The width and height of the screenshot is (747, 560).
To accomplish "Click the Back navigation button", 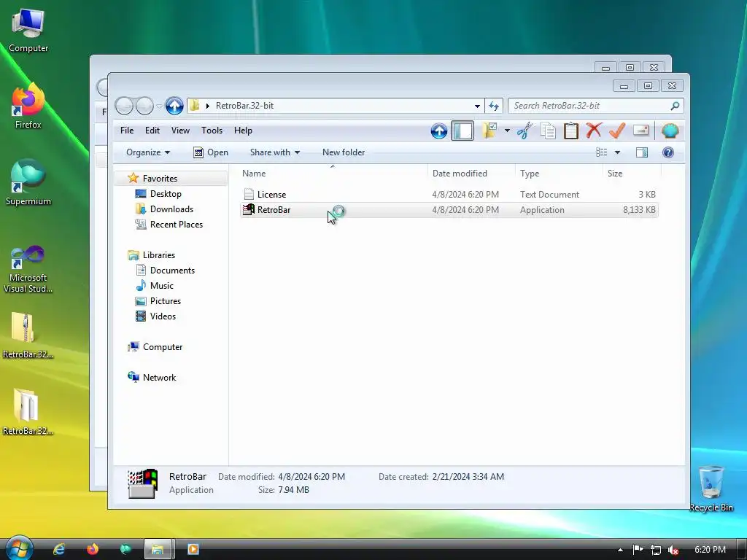I will coord(124,106).
